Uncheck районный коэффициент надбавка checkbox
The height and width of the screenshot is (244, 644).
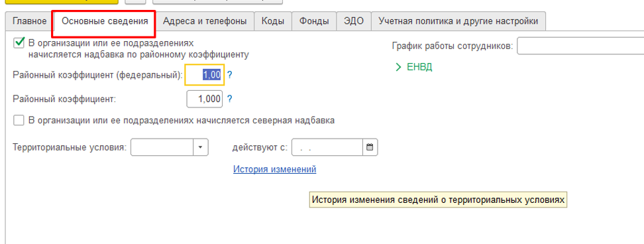point(19,42)
